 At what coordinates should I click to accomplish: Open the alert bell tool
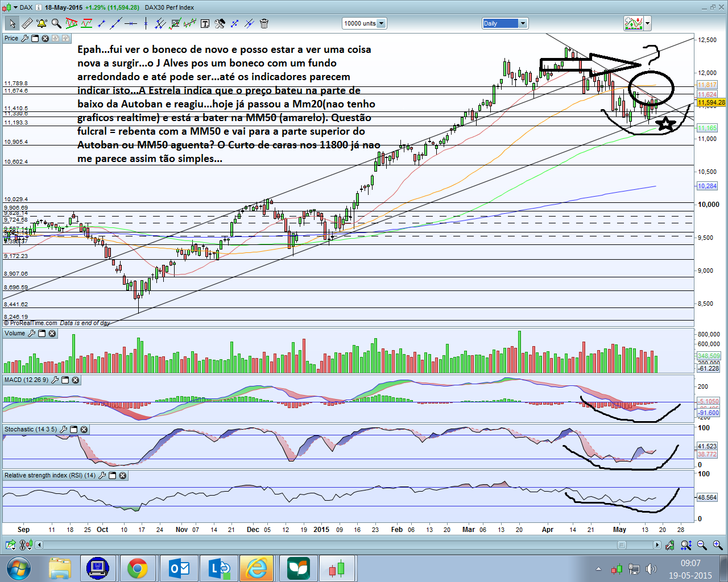[x=42, y=23]
